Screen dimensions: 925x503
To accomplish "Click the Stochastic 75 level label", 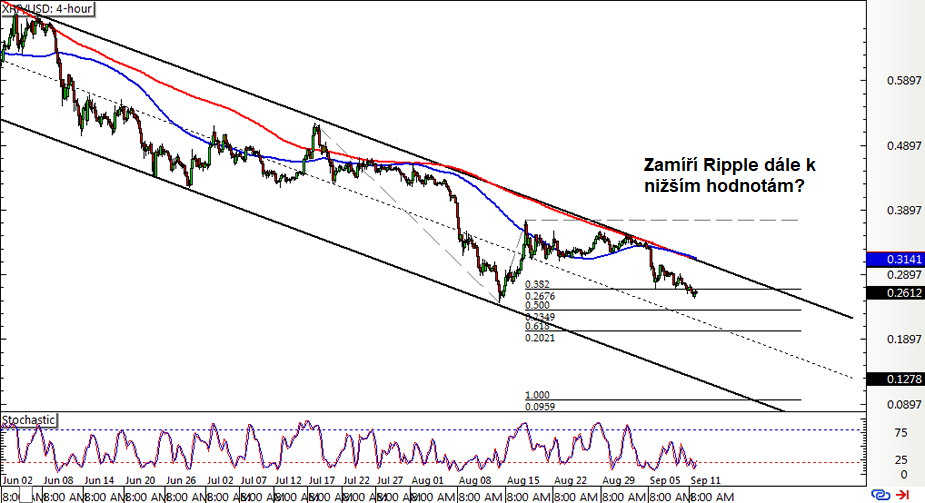I will tap(901, 433).
